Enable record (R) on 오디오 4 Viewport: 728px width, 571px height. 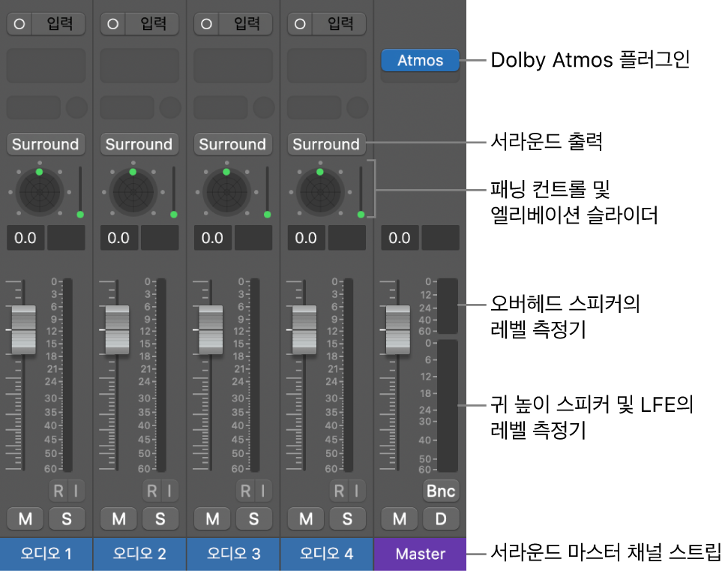[x=339, y=491]
